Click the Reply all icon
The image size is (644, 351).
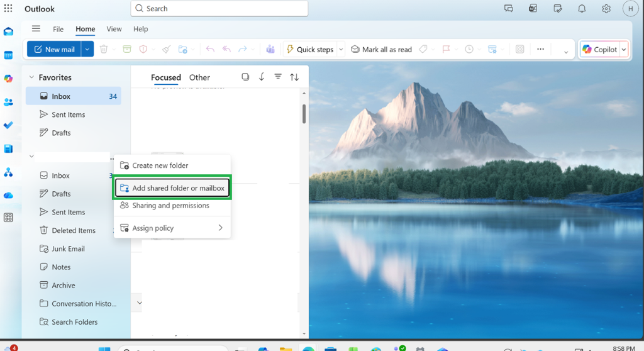[x=226, y=49]
